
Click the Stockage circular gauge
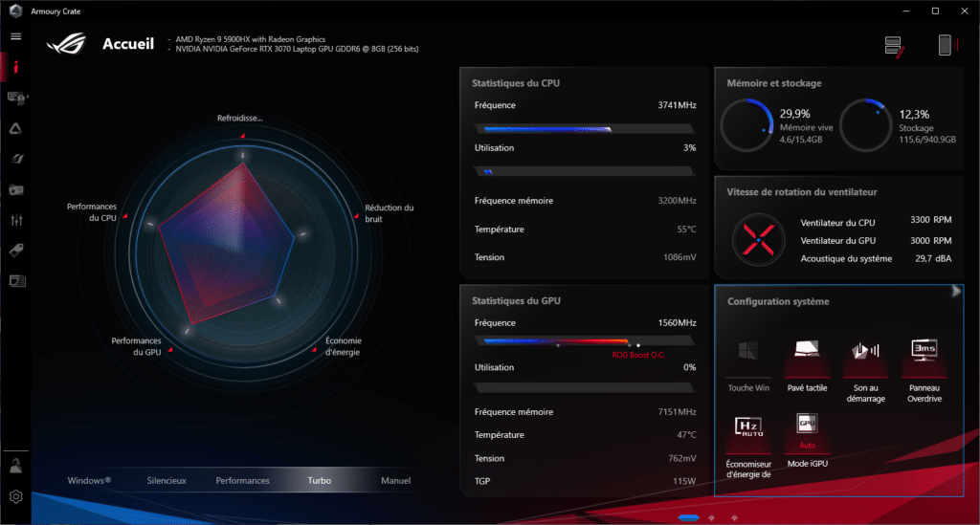pos(865,125)
